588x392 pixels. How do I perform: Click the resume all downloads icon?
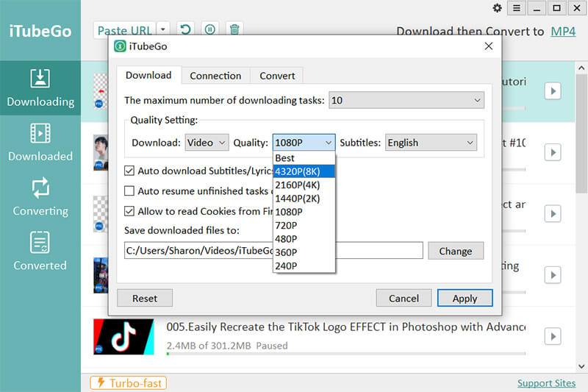(x=186, y=29)
